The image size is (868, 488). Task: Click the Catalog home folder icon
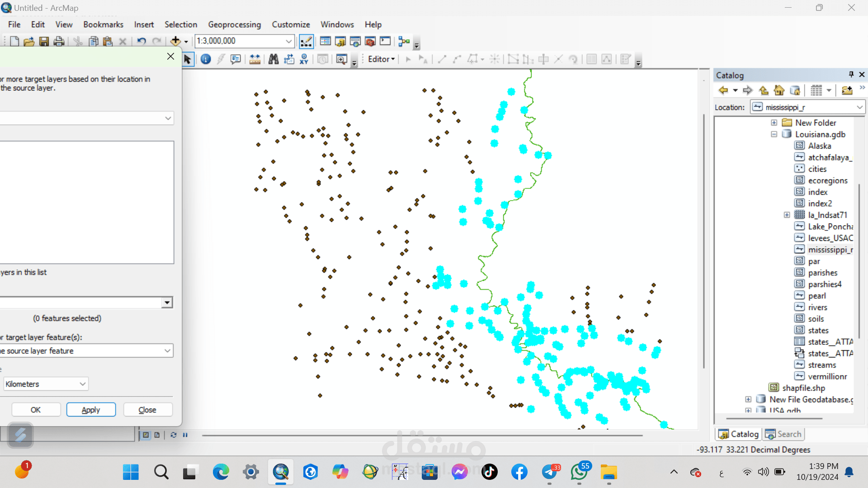pos(779,90)
